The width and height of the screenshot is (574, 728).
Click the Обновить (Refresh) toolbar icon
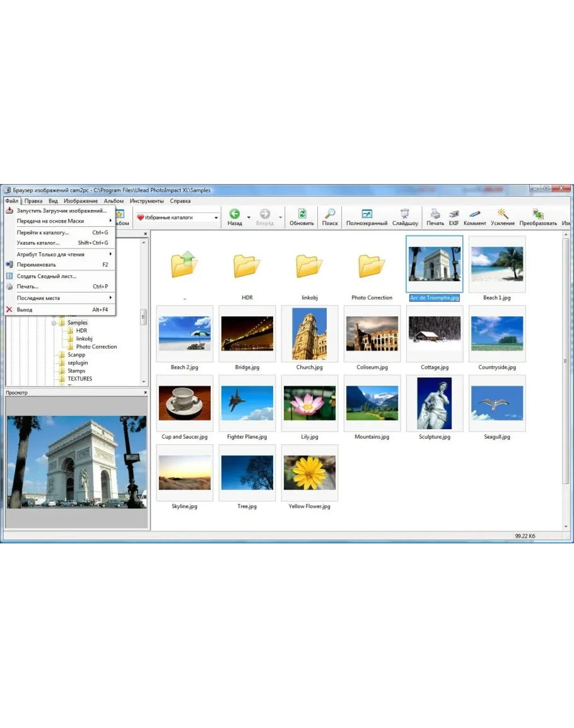(302, 217)
